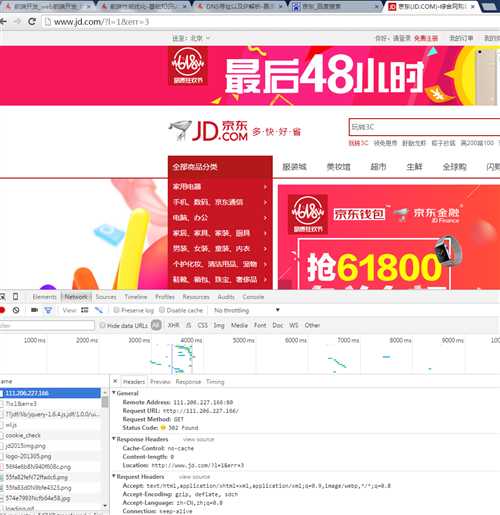Close the JD.COM browser tab

coord(473,6)
